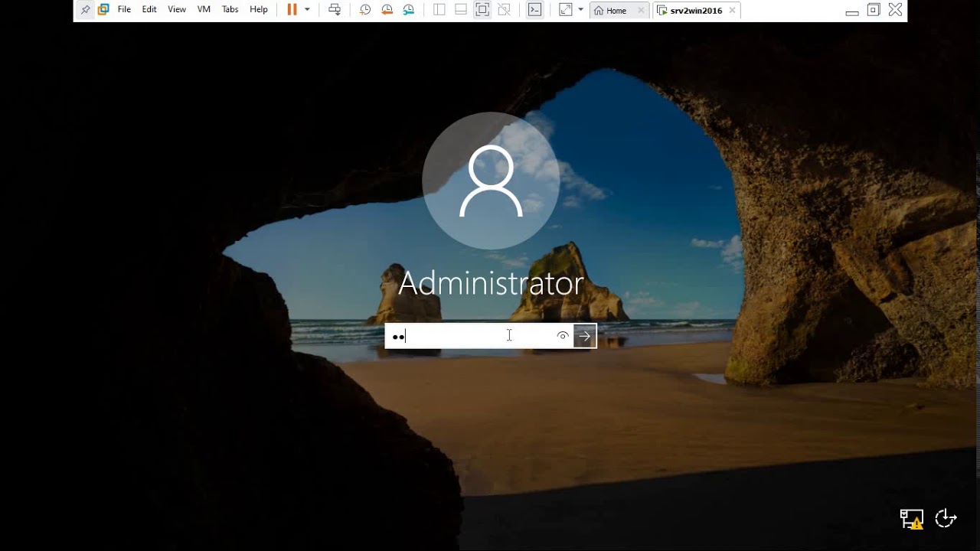Open the Edit menu

tap(149, 10)
